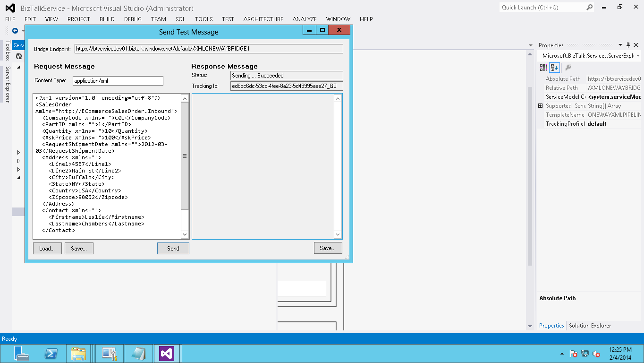
Task: Expand the first collapsed Server Explorer node
Action: (18, 152)
